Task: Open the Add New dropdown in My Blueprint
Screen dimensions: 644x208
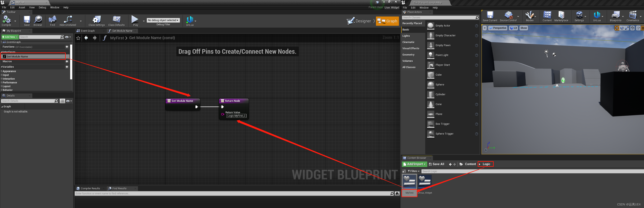Action: [x=10, y=37]
